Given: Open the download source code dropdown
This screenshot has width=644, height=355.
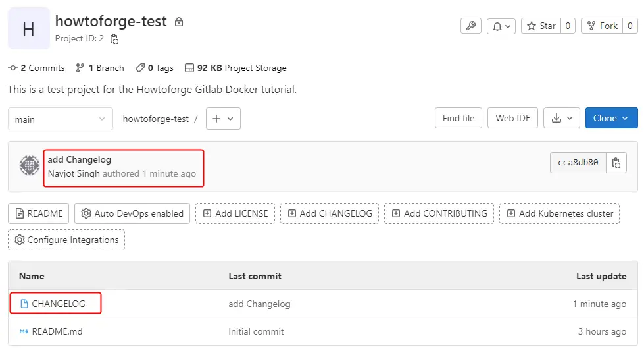Looking at the screenshot, I should pyautogui.click(x=562, y=118).
